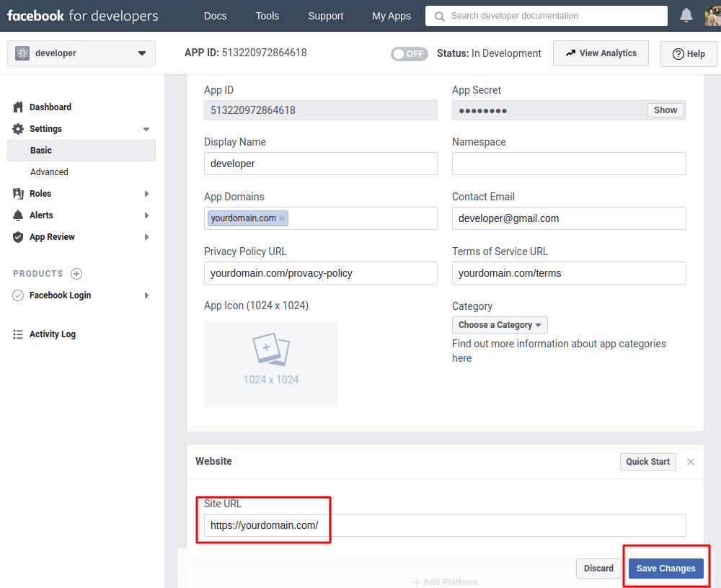Click the View Analytics button

click(601, 53)
